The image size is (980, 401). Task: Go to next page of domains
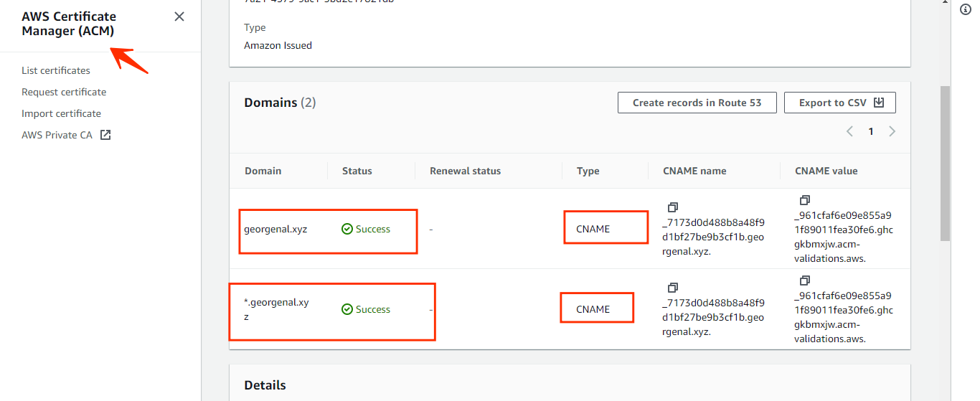pos(892,131)
